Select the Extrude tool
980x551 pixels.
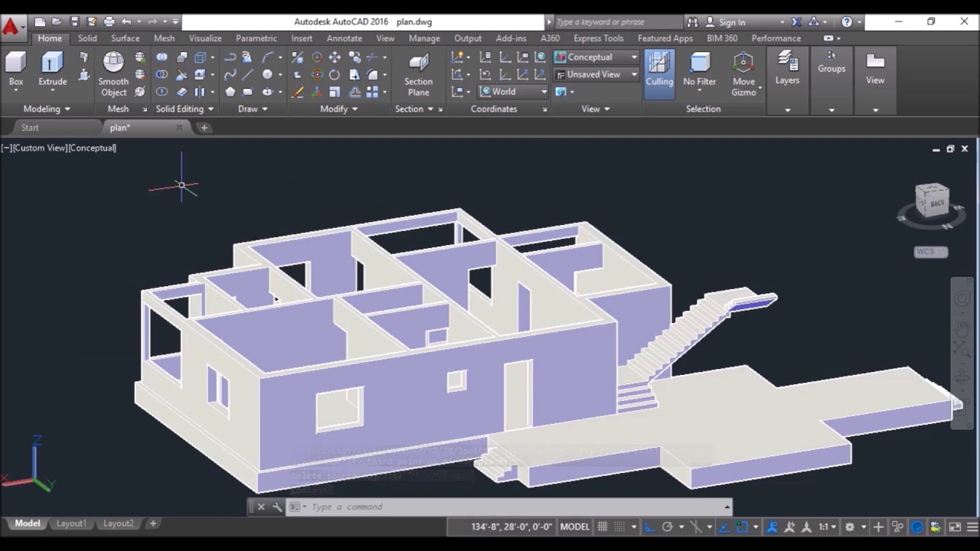click(52, 69)
